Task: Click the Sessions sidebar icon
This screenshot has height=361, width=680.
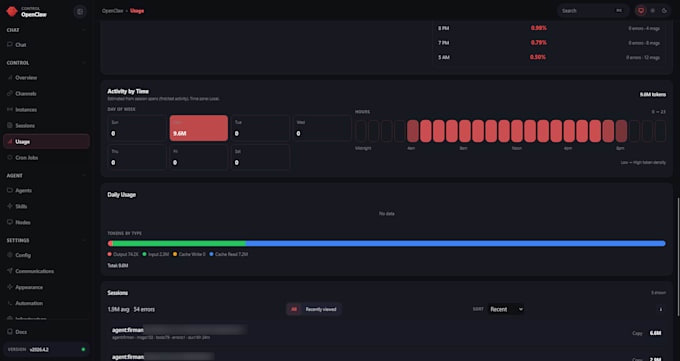Action: pyautogui.click(x=10, y=125)
